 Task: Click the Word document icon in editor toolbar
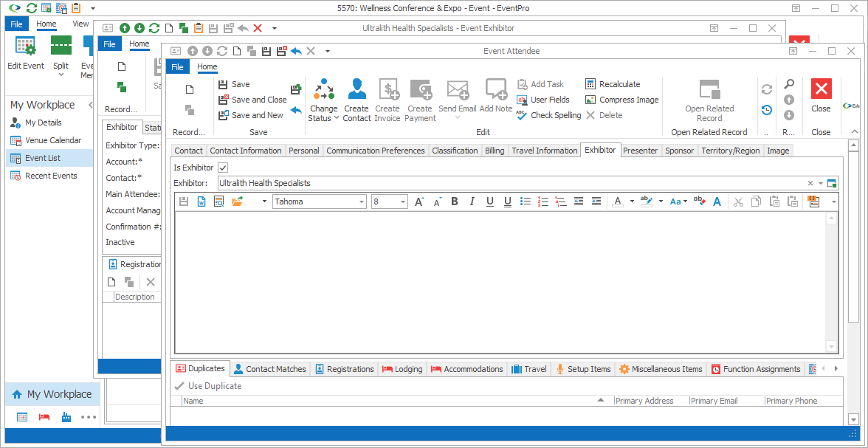tap(201, 202)
